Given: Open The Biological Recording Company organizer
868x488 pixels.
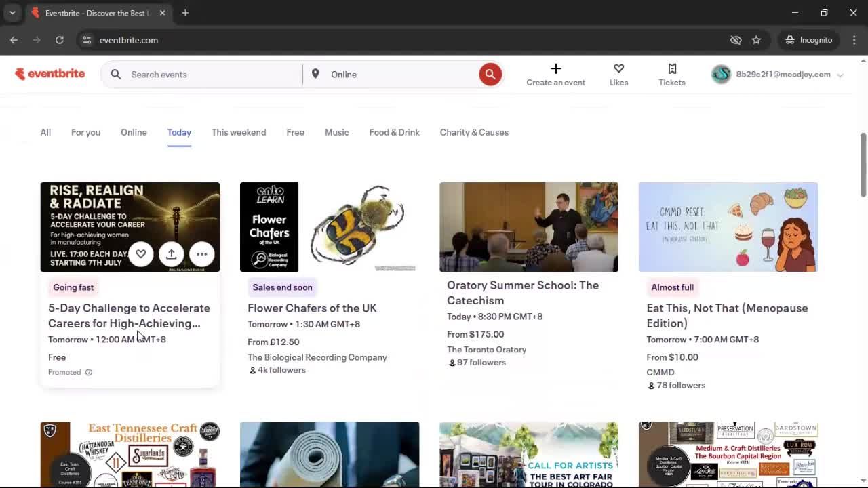Looking at the screenshot, I should coord(317,357).
